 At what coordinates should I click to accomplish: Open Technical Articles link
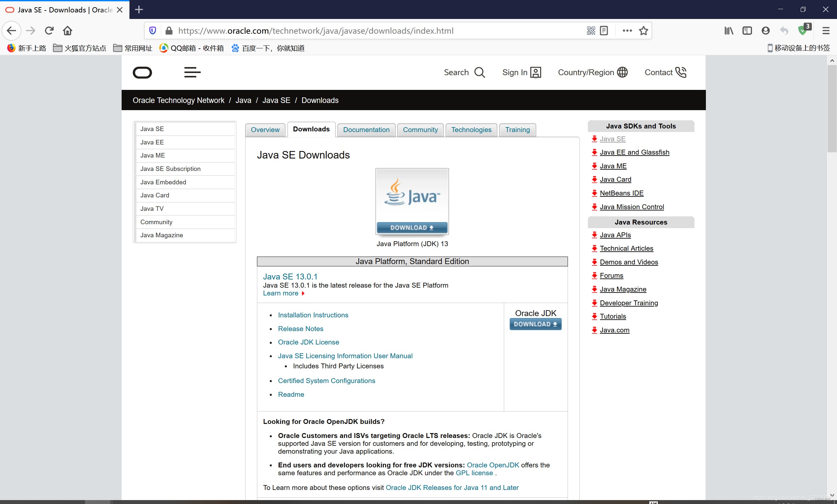point(626,248)
